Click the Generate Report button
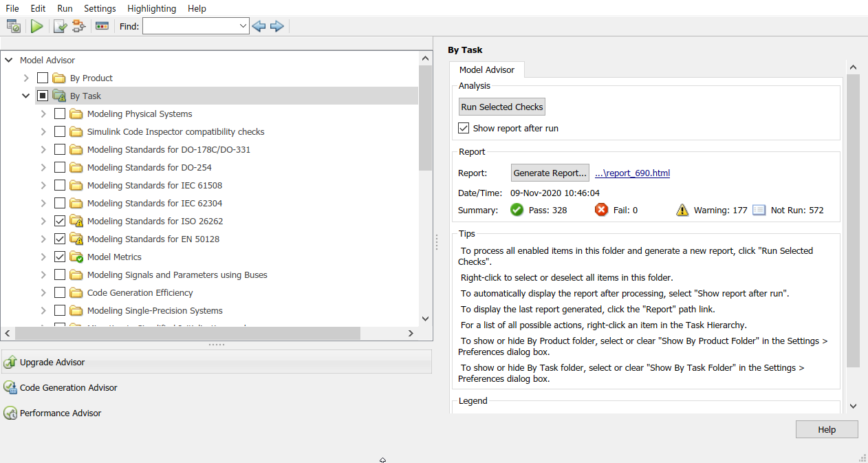 pyautogui.click(x=550, y=173)
